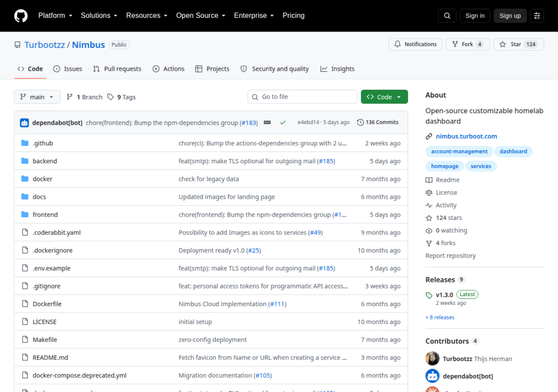Open the README.md file
The width and height of the screenshot is (558, 392).
click(x=50, y=358)
